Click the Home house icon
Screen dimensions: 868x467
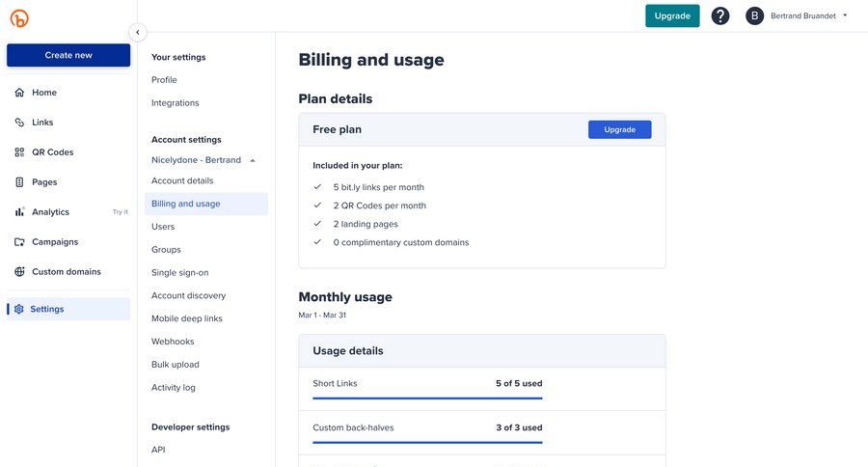click(19, 93)
